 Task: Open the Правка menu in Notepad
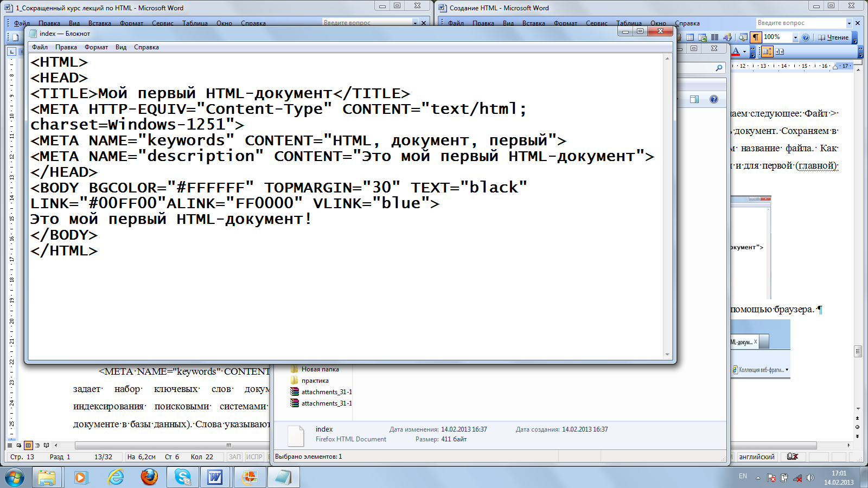coord(66,47)
